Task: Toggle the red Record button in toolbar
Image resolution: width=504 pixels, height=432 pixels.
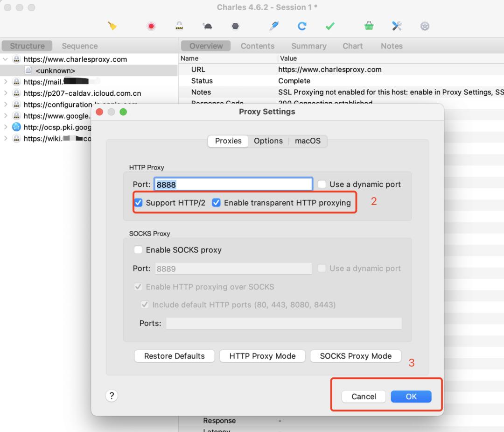Action: point(151,26)
